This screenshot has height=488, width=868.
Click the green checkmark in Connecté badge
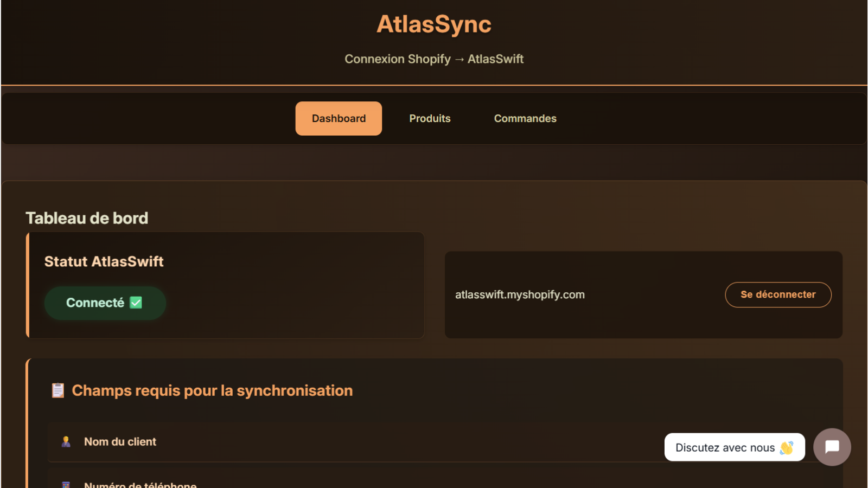click(x=136, y=303)
